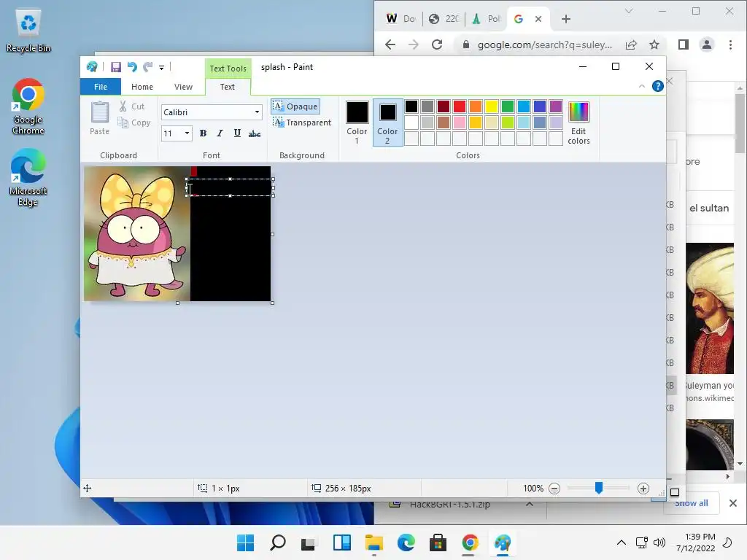The image size is (747, 560).
Task: Expand the HackBGRT download item arrow
Action: 530,504
